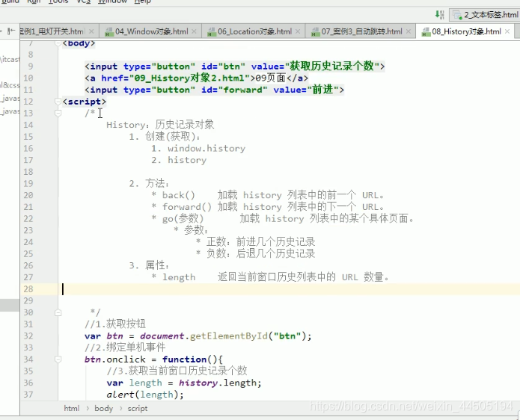This screenshot has width=520, height=420.
Task: Click history.length on line 36
Action: (218, 383)
